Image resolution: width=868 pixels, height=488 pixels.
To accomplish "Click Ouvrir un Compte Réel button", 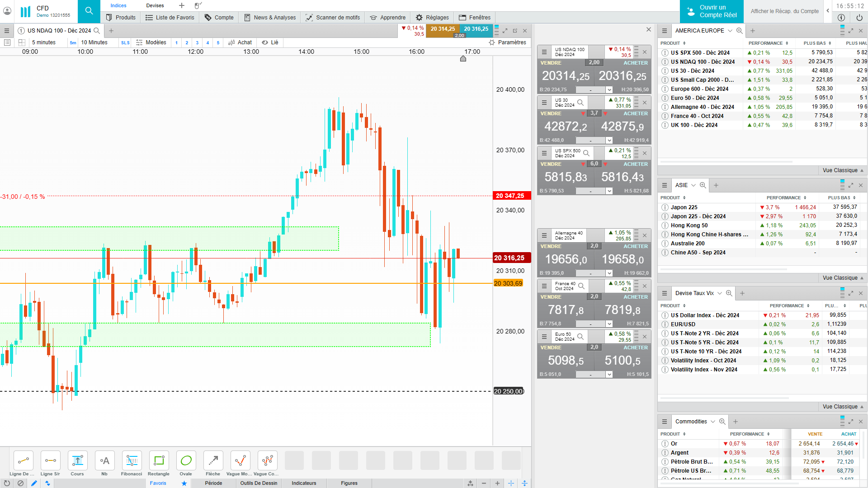I will point(712,11).
